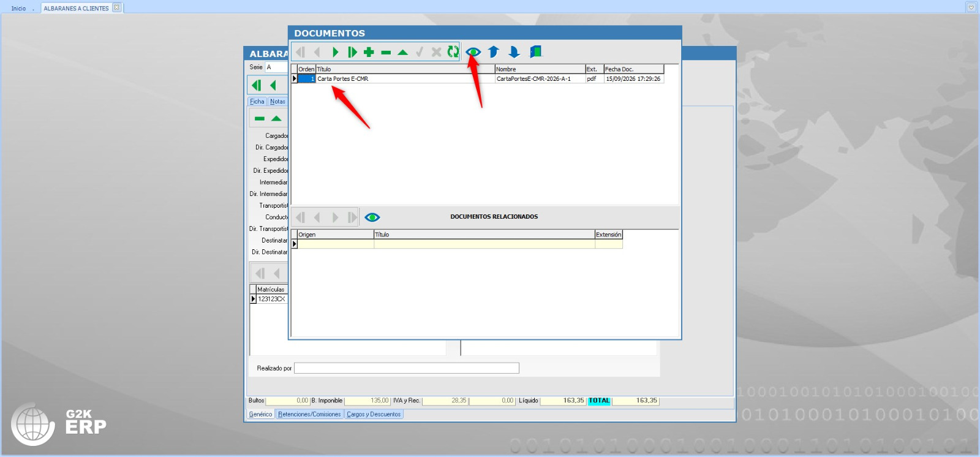Select matrícula 123123CX row
Image resolution: width=980 pixels, height=457 pixels.
pos(271,299)
